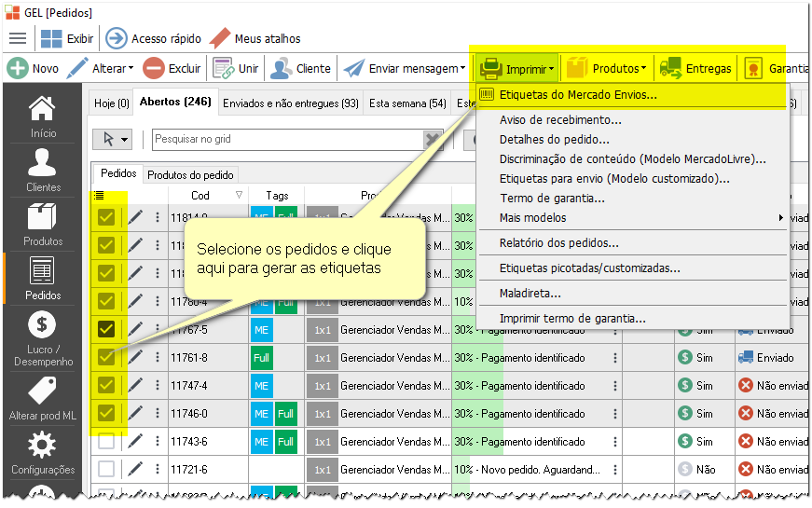Click the Excluir delete button
This screenshot has height=508, width=812.
click(x=172, y=68)
